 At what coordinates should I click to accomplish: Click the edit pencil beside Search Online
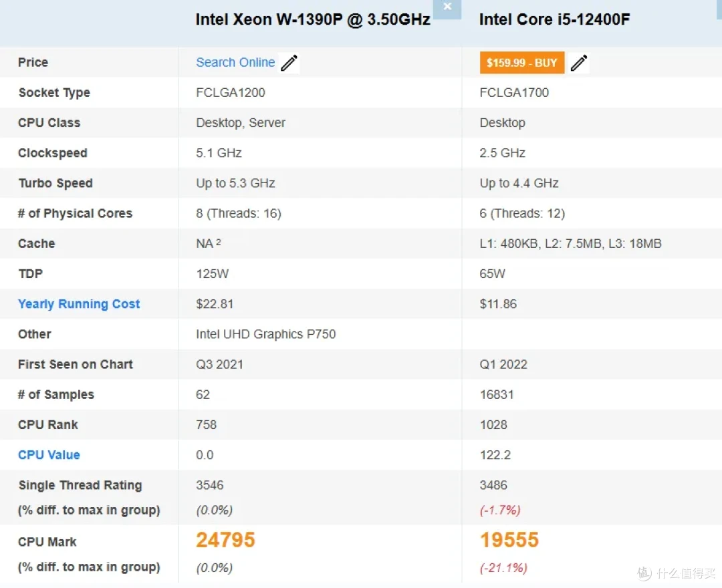(x=289, y=63)
